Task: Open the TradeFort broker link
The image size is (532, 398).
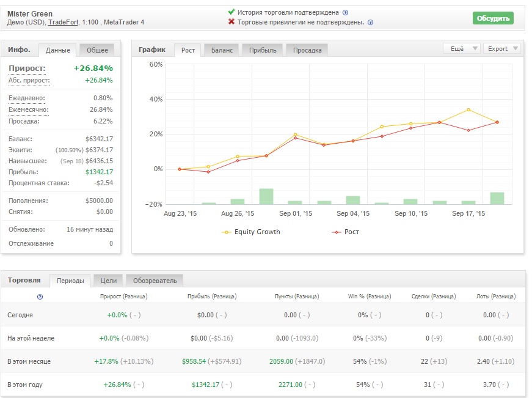Action: tap(63, 23)
